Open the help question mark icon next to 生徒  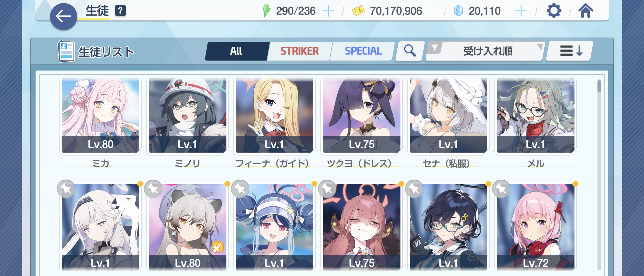pos(120,11)
